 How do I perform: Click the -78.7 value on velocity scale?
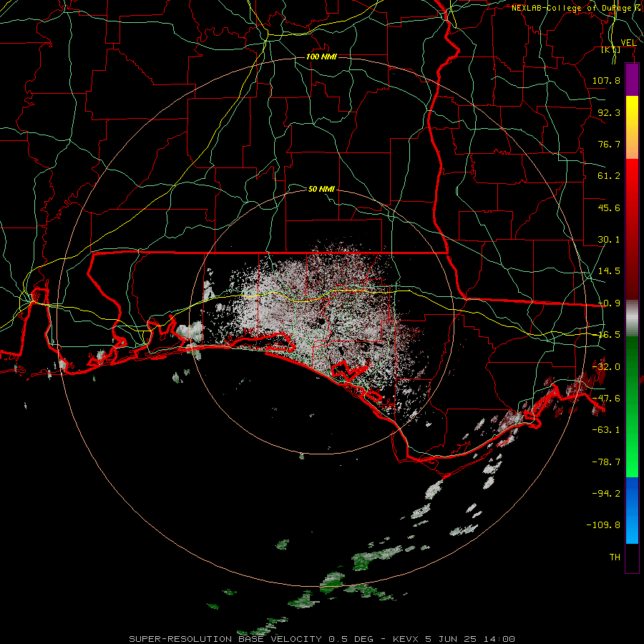click(606, 462)
